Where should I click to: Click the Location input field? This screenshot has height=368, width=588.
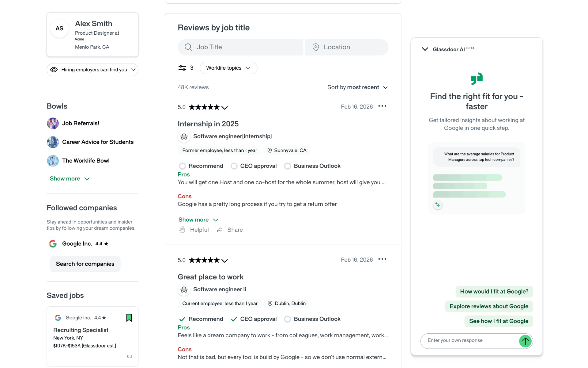click(x=347, y=47)
